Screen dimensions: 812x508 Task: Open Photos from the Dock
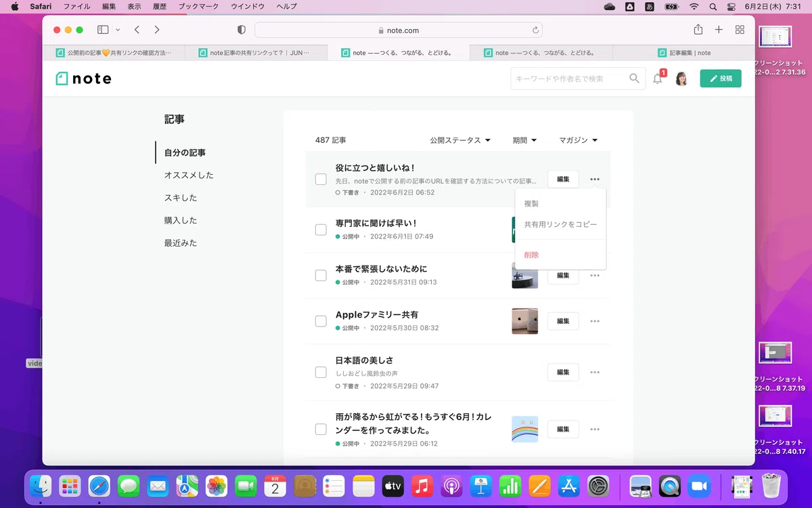click(x=217, y=486)
